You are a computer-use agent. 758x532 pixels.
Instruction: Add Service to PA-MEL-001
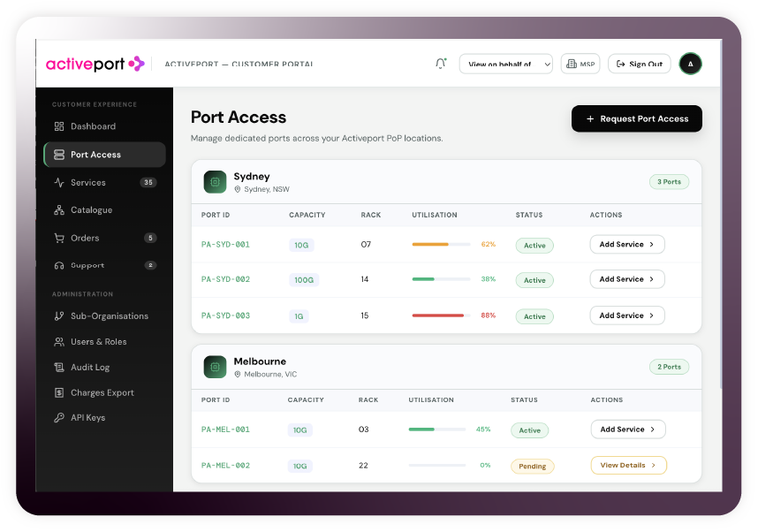tap(628, 429)
